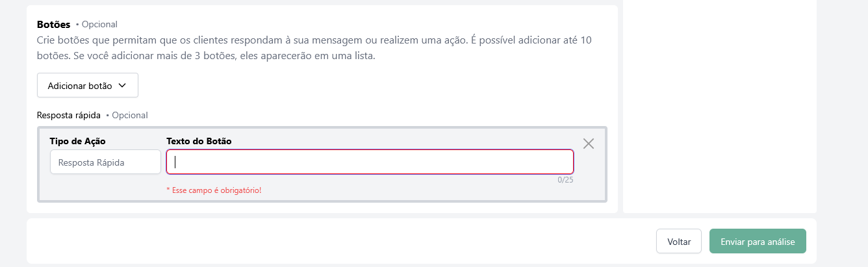Click the Botões section heading
This screenshot has width=868, height=267.
pos(54,25)
